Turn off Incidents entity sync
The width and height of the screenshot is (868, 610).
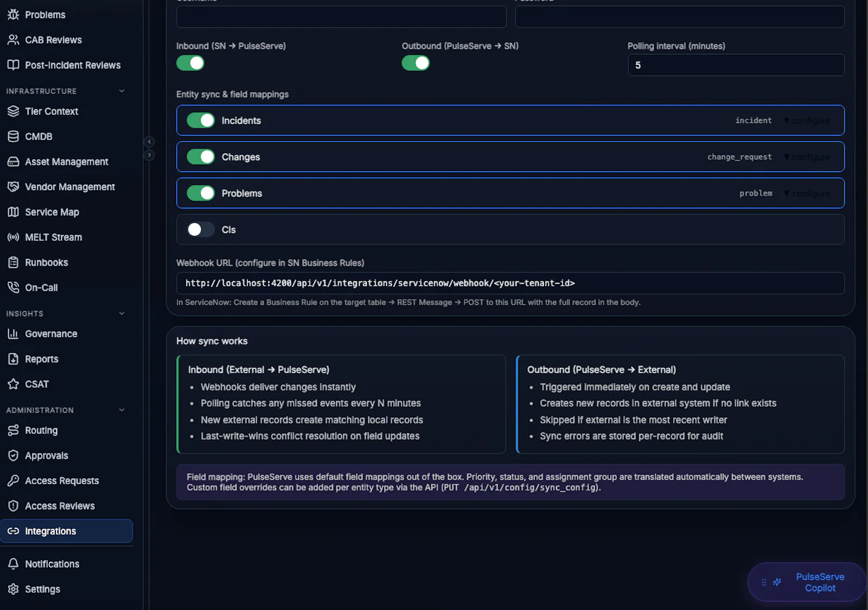click(x=201, y=120)
